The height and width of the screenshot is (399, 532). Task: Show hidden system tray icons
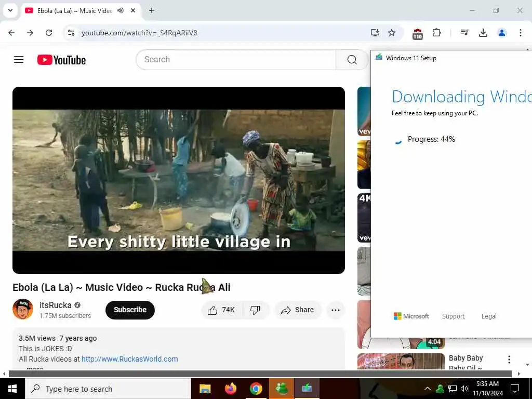coord(428,389)
